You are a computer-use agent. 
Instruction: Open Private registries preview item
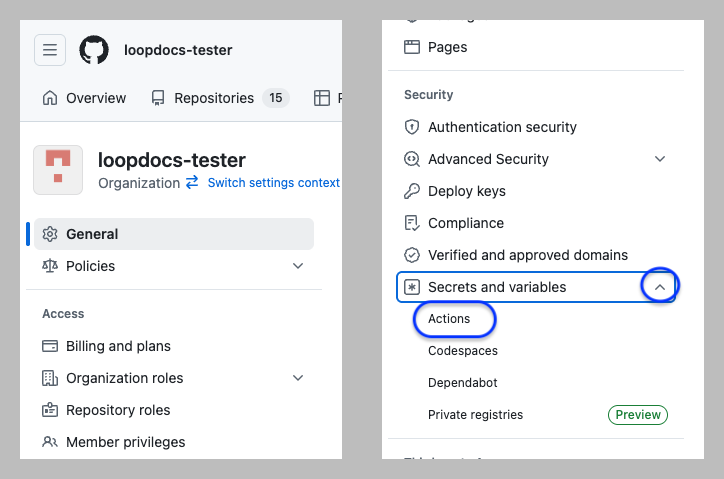click(x=475, y=415)
